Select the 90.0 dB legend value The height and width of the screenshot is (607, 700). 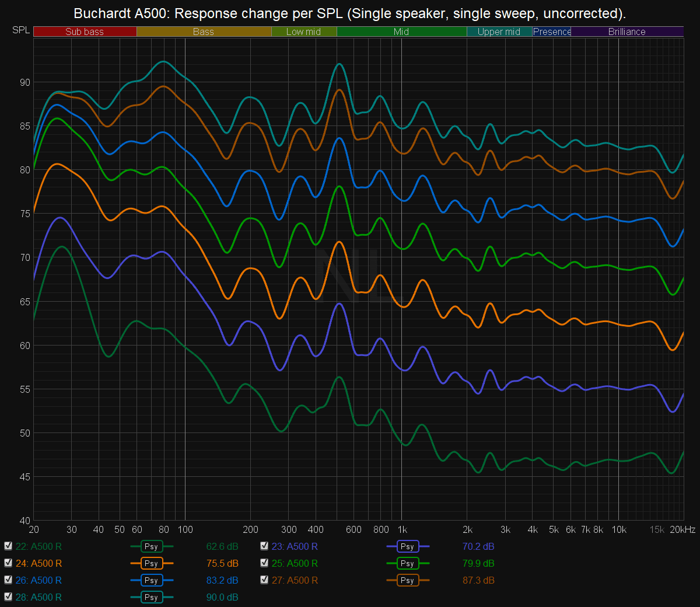coord(222,598)
